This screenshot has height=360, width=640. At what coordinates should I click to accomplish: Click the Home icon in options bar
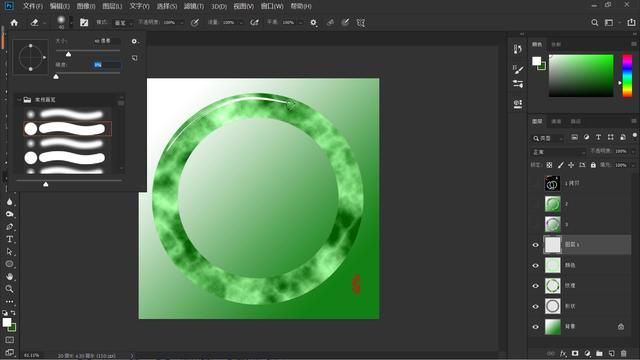click(x=14, y=23)
